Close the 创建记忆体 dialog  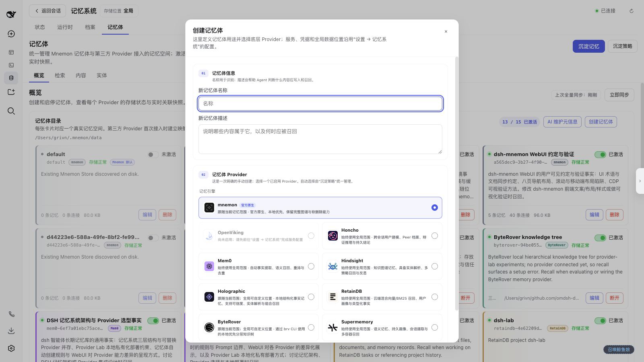[446, 31]
